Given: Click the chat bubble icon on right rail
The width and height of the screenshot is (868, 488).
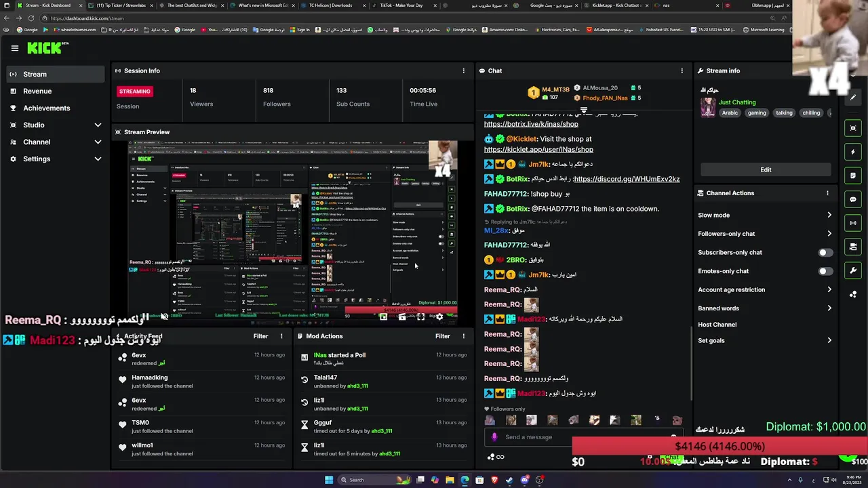Looking at the screenshot, I should (853, 199).
